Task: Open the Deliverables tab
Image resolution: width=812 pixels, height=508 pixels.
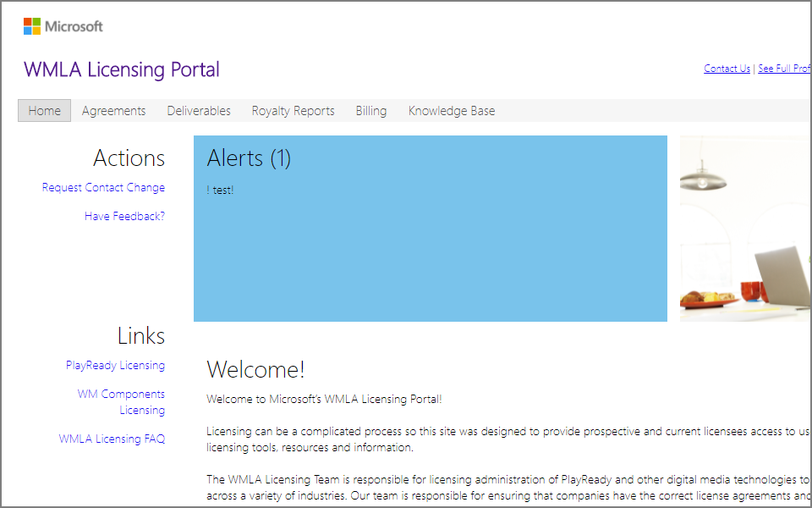Action: [199, 110]
